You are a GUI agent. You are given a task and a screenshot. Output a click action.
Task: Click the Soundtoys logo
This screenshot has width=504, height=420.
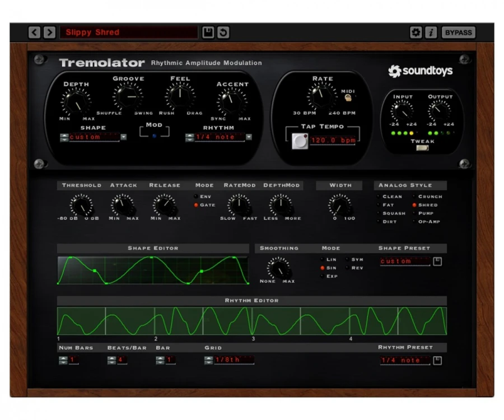(x=421, y=71)
